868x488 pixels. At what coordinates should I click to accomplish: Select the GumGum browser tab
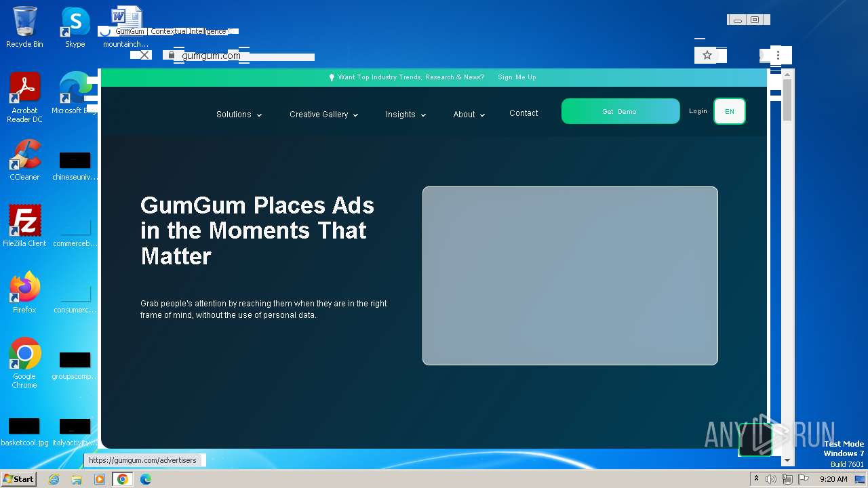tap(168, 31)
